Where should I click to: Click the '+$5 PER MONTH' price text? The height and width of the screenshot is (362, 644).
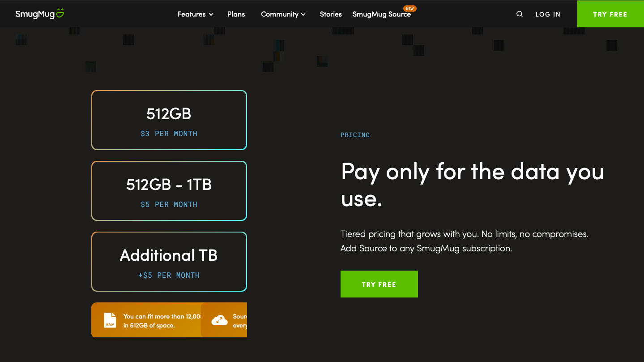pyautogui.click(x=169, y=275)
